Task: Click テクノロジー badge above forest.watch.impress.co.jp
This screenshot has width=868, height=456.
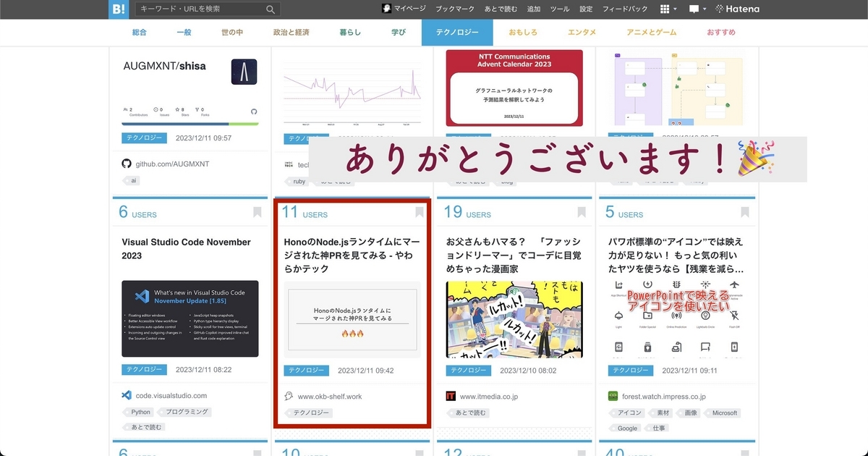Action: [631, 371]
